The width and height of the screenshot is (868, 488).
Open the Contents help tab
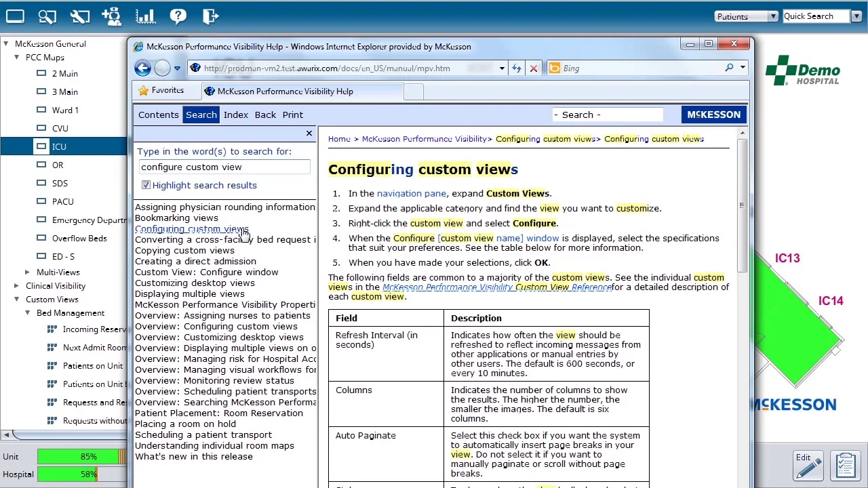point(159,115)
